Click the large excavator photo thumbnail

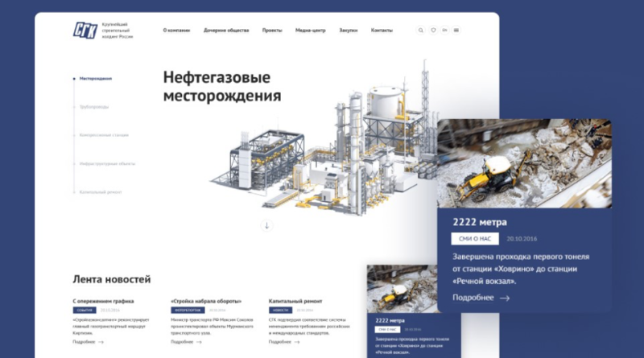[525, 163]
